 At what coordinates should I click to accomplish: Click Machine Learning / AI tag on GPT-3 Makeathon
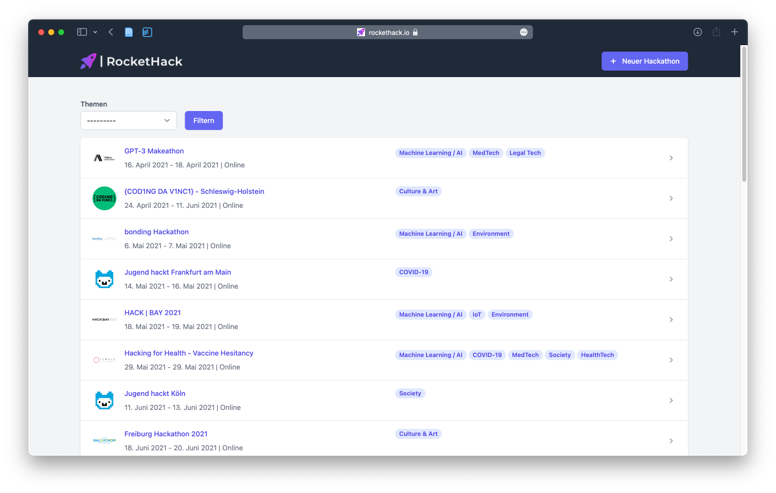(x=431, y=153)
